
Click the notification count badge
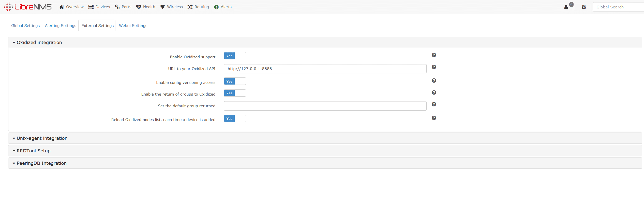[571, 4]
